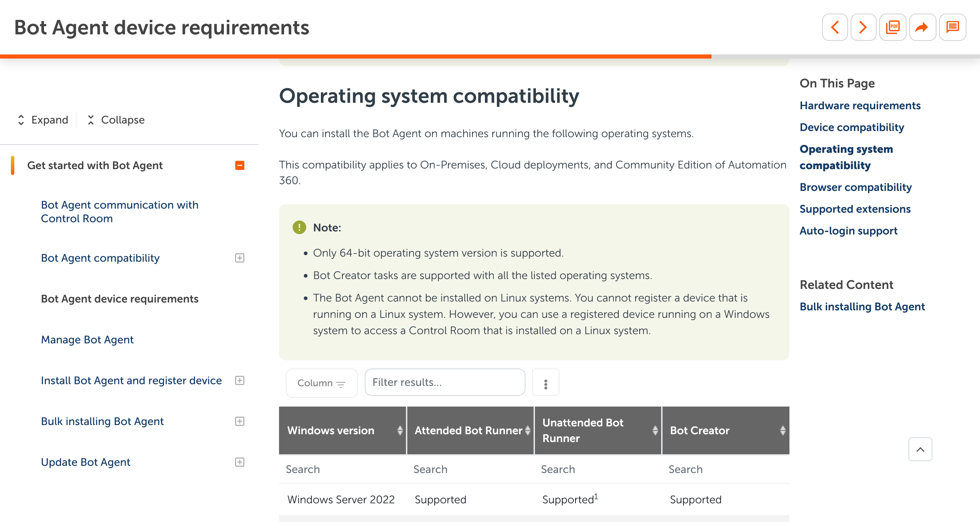Jump to Browser compatibility section

855,187
